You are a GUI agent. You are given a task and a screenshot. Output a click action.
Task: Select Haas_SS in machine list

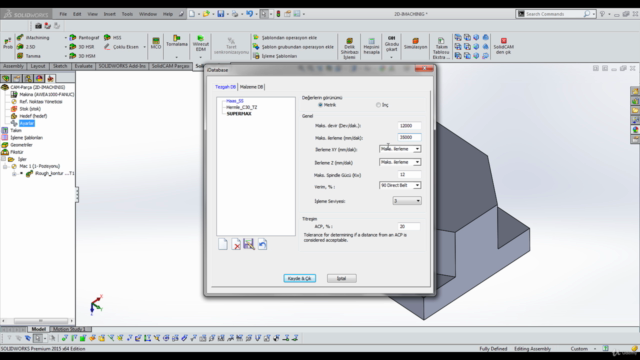pyautogui.click(x=235, y=101)
